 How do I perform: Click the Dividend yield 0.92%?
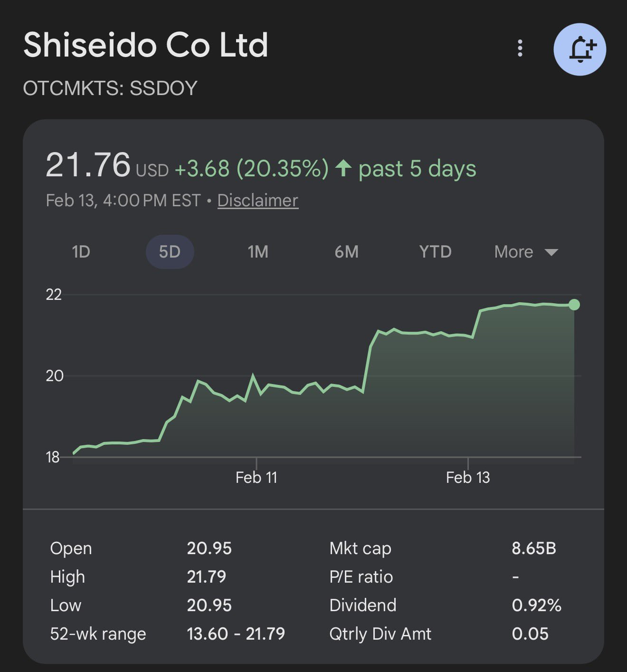(x=536, y=605)
